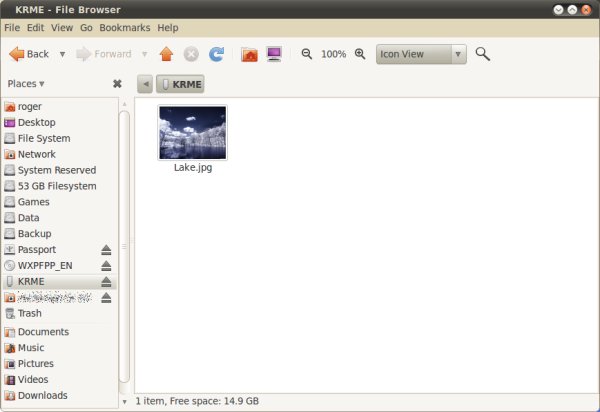Open the Back history dropdown arrow
600x412 pixels.
[x=62, y=54]
